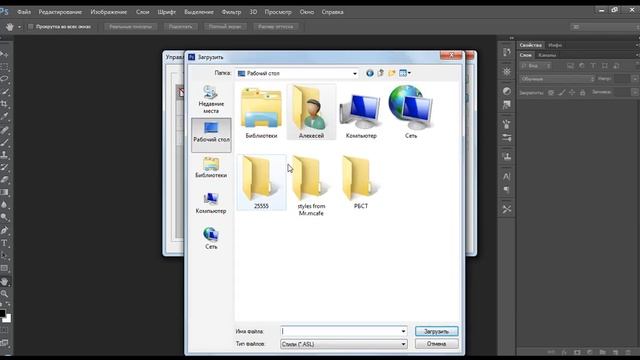
Task: Open the fill dropdown arrow in Layers
Action: pyautogui.click(x=635, y=93)
